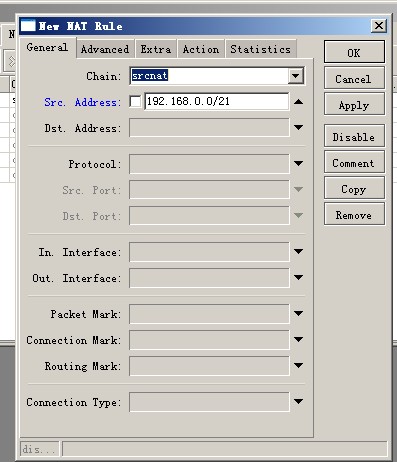Click the In. Interface empty field

coord(209,251)
